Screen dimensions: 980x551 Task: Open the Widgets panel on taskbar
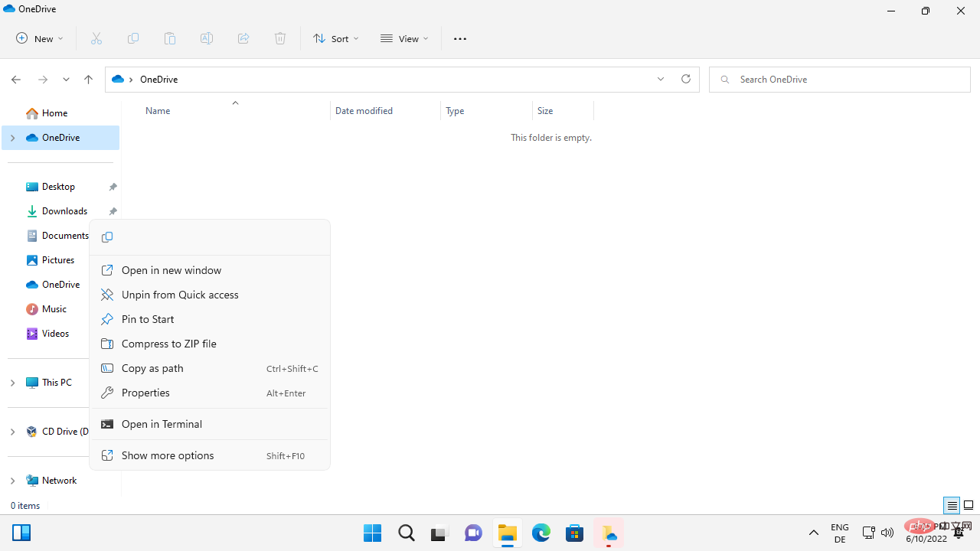[x=21, y=533]
